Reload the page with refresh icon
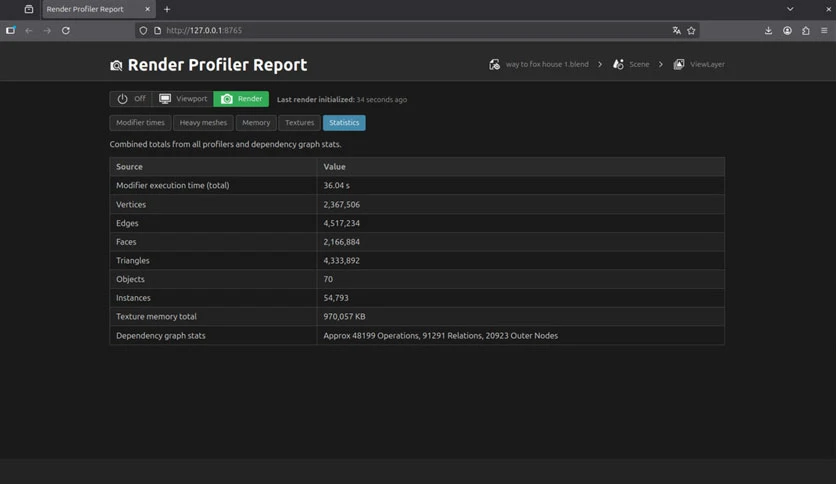836x484 pixels. click(66, 30)
